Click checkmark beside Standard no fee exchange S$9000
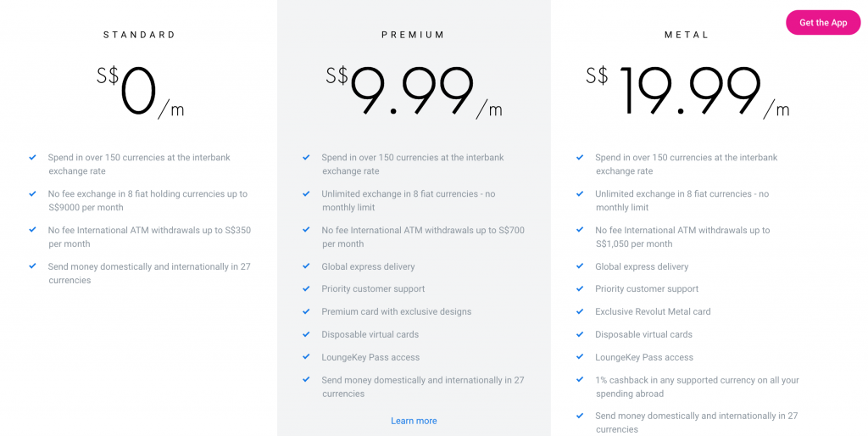This screenshot has width=868, height=436. (x=33, y=193)
